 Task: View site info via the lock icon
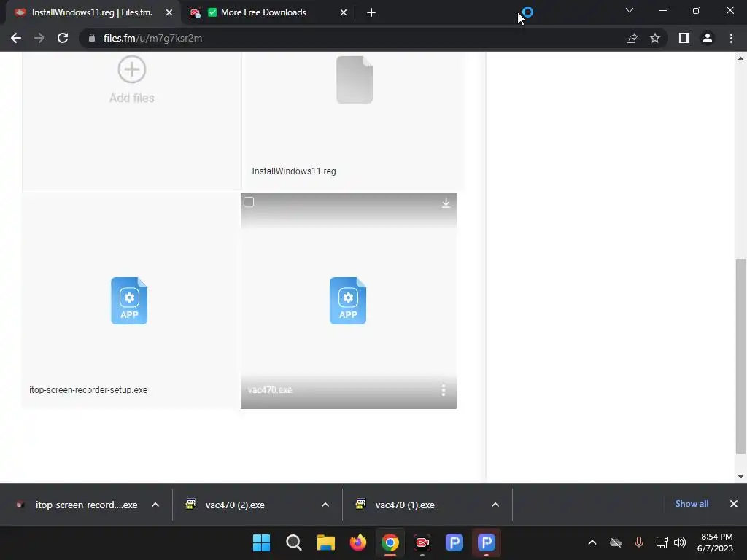[91, 38]
